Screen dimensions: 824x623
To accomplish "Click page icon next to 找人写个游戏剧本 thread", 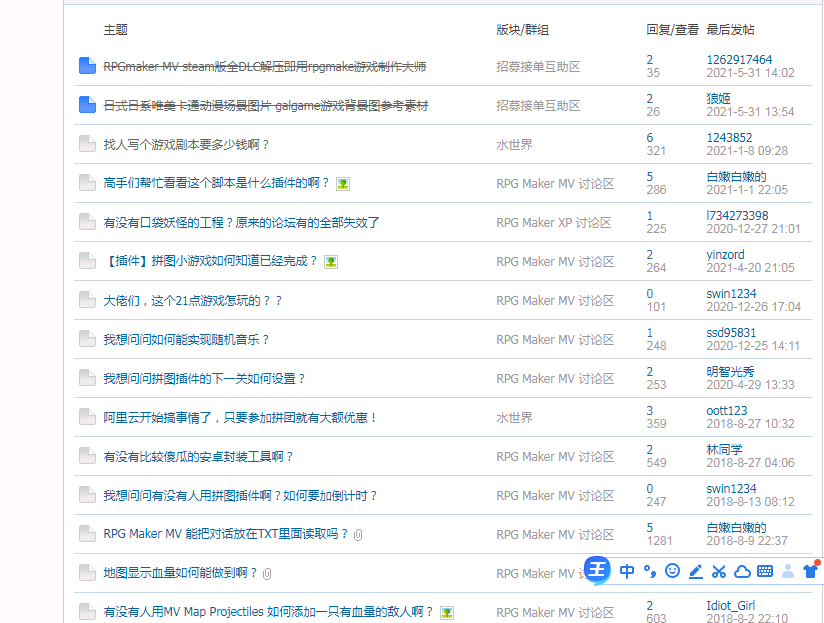I will click(87, 143).
